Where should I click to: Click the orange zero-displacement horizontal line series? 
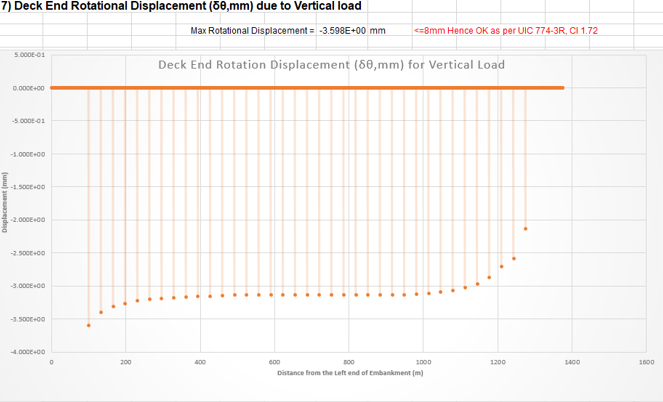(x=307, y=88)
